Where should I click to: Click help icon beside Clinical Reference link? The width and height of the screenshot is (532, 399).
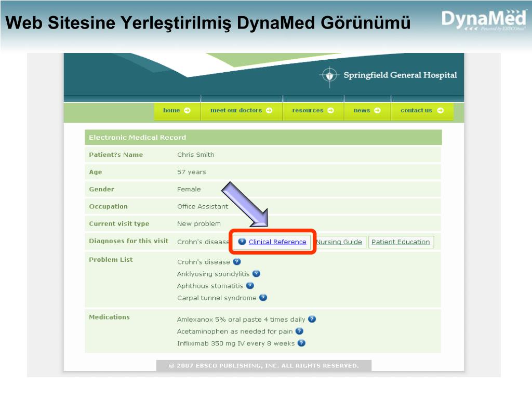(242, 242)
